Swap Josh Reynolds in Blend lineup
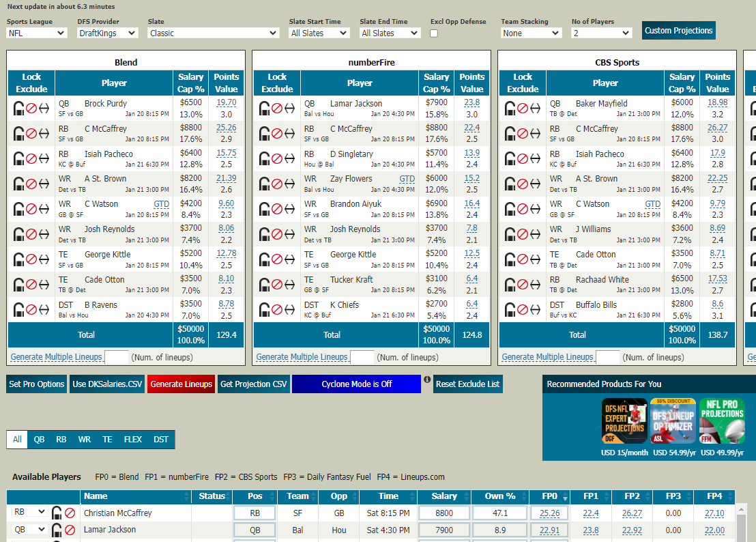Image resolution: width=756 pixels, height=542 pixels. click(x=44, y=234)
